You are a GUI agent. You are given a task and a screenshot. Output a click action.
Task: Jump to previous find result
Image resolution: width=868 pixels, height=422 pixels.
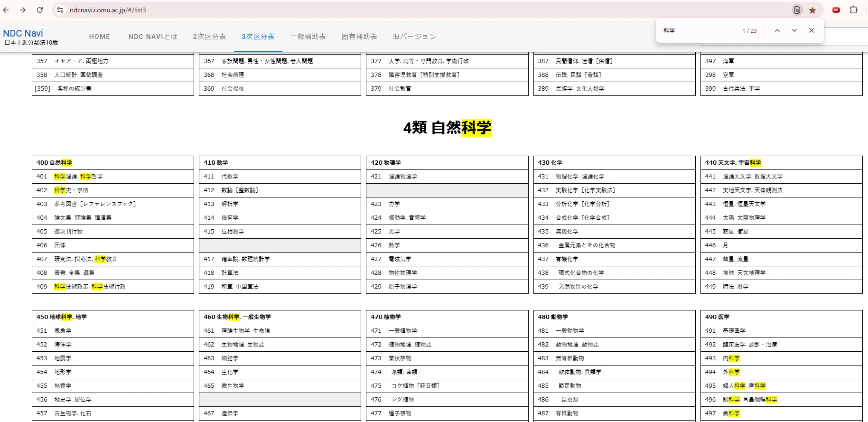777,30
